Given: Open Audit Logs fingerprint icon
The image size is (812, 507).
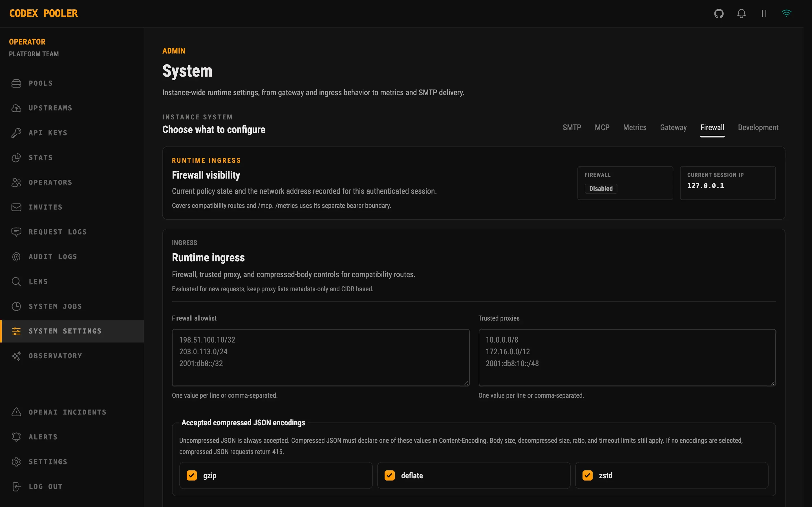Looking at the screenshot, I should tap(16, 257).
